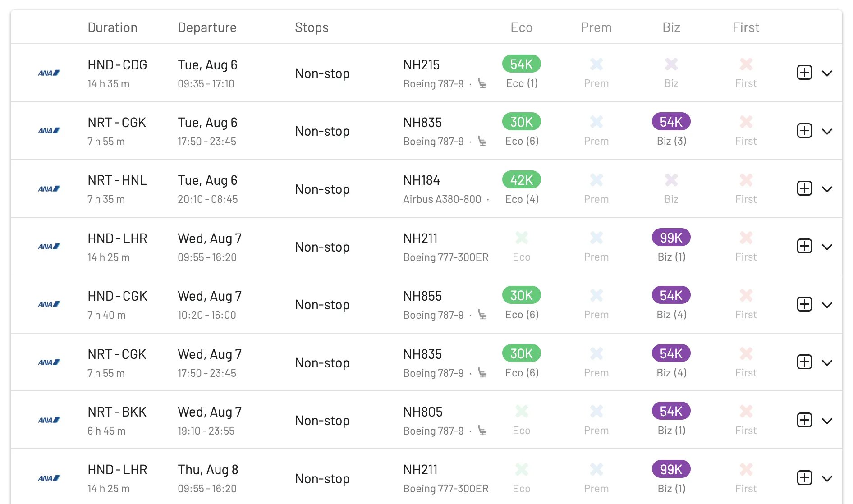The image size is (853, 504).
Task: Add the NH184 Honolulu flight with plus icon
Action: [804, 188]
